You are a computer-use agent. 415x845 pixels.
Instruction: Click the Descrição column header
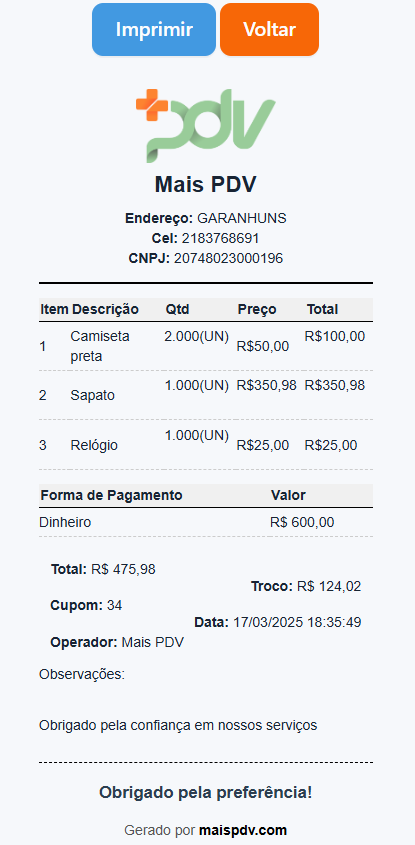tap(105, 309)
